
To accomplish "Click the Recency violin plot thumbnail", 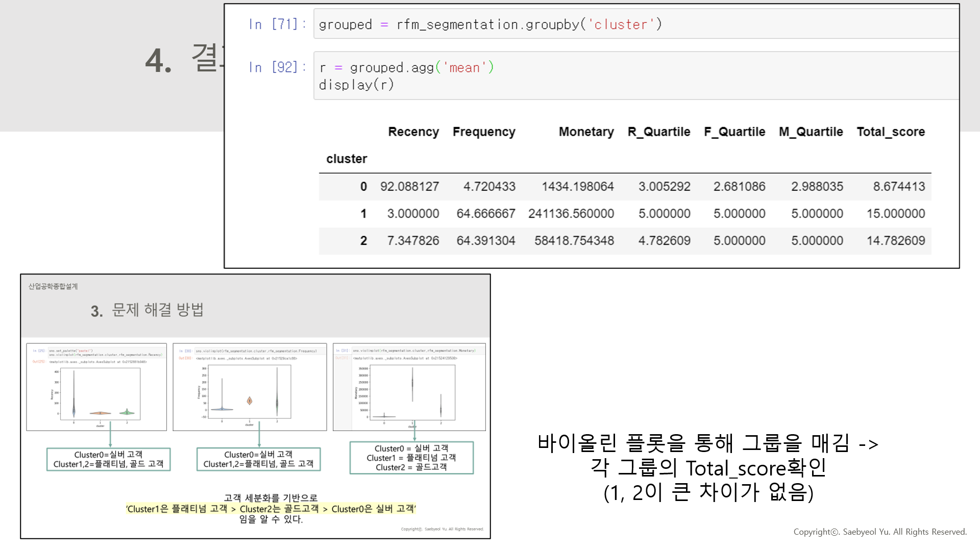I will 96,387.
